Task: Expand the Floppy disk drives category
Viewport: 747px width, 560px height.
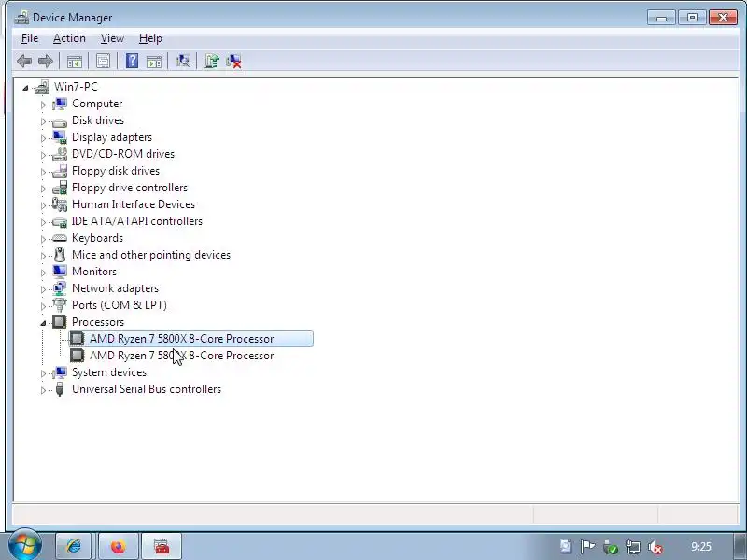Action: 43,172
